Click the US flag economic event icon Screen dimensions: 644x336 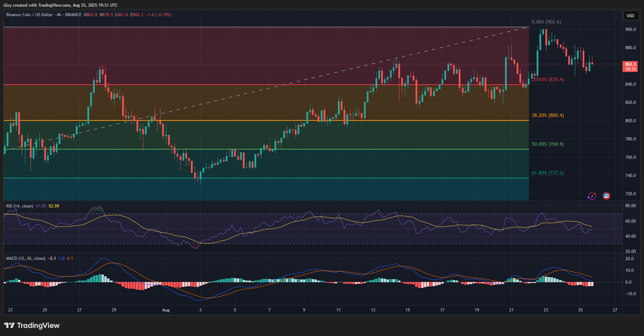coord(606,196)
